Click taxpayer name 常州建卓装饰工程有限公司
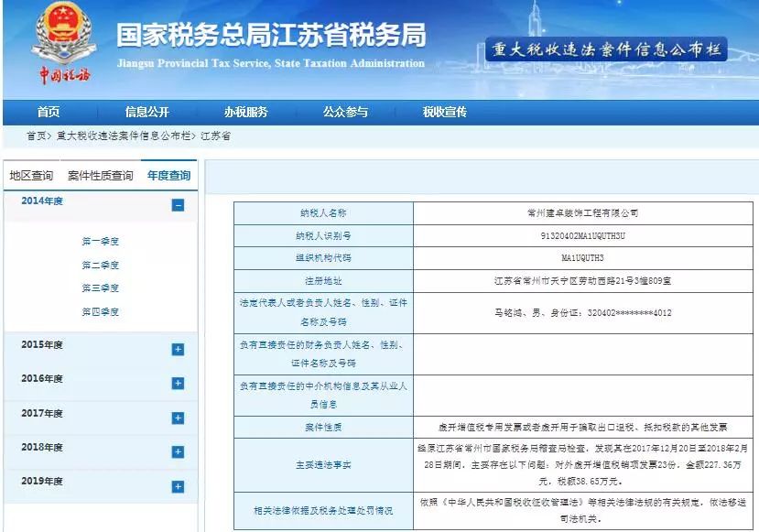This screenshot has height=532, width=759. coord(583,213)
